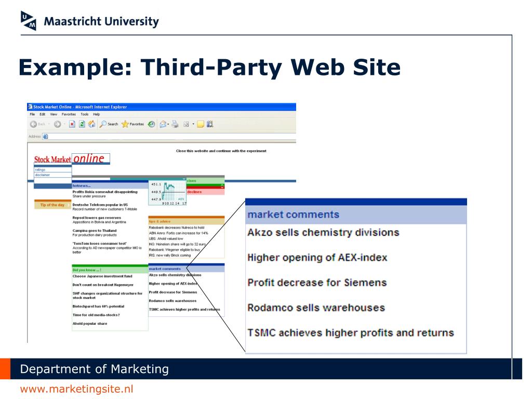The image size is (532, 399).
Task: Open 'Profits Nokia somewhat disappointing' headline
Action: point(105,192)
